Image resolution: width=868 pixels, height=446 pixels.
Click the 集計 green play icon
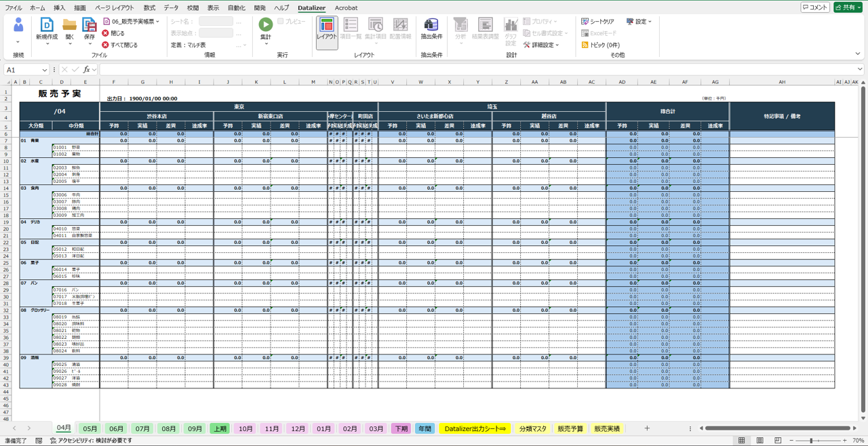265,25
